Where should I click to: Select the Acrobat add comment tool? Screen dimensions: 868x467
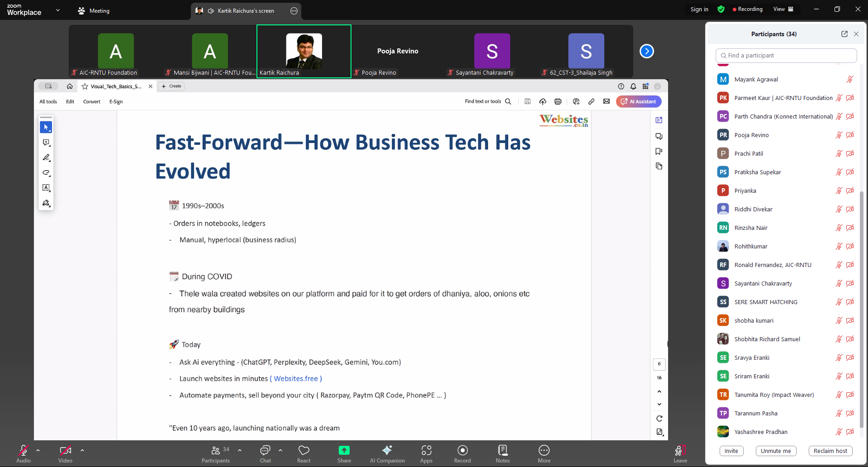coord(46,143)
